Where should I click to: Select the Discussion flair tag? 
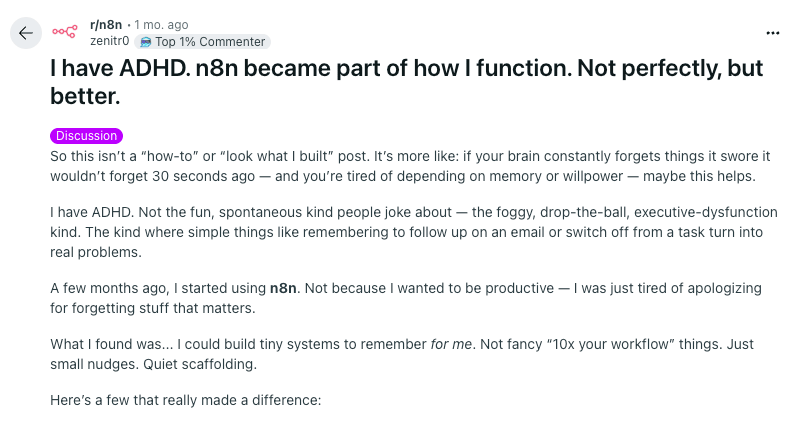(86, 136)
